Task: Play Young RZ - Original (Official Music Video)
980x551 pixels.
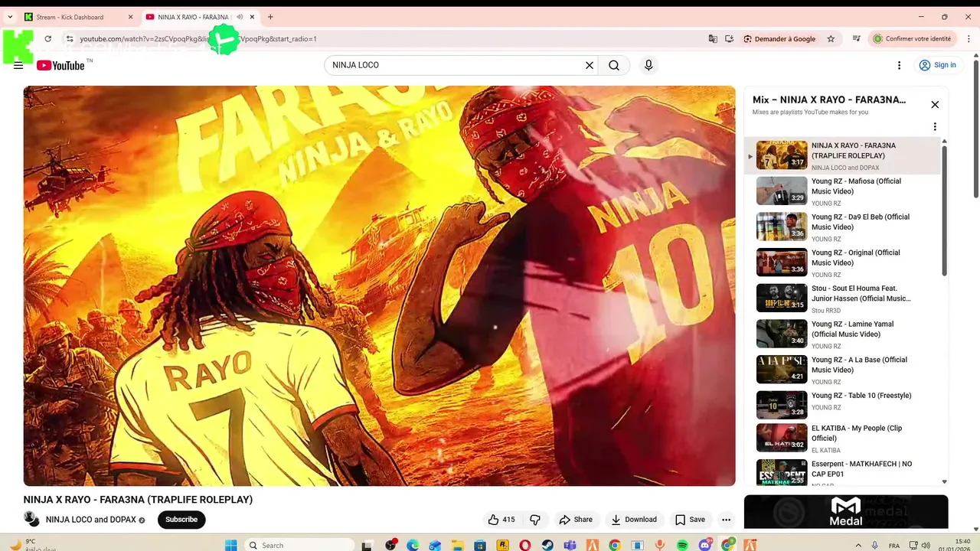Action: pyautogui.click(x=842, y=262)
